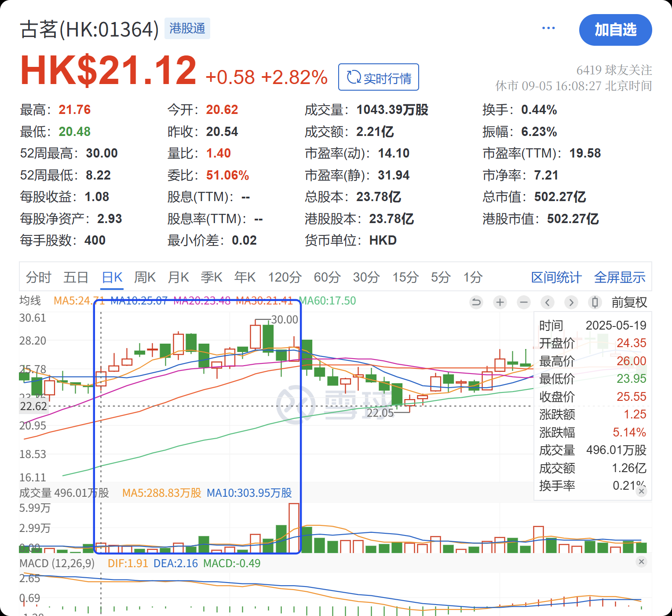Viewport: 672px width, 616px height.
Task: Switch to the 30分 interval tab
Action: click(366, 277)
